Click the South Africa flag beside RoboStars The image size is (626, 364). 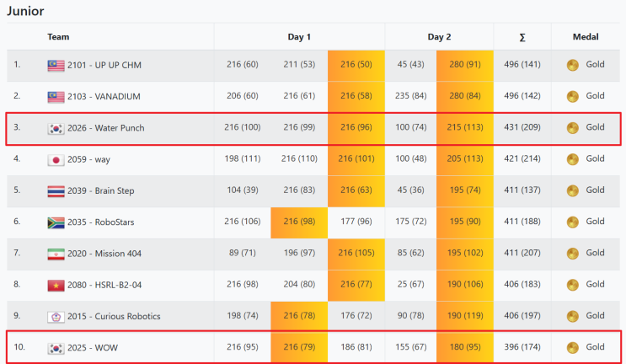56,222
